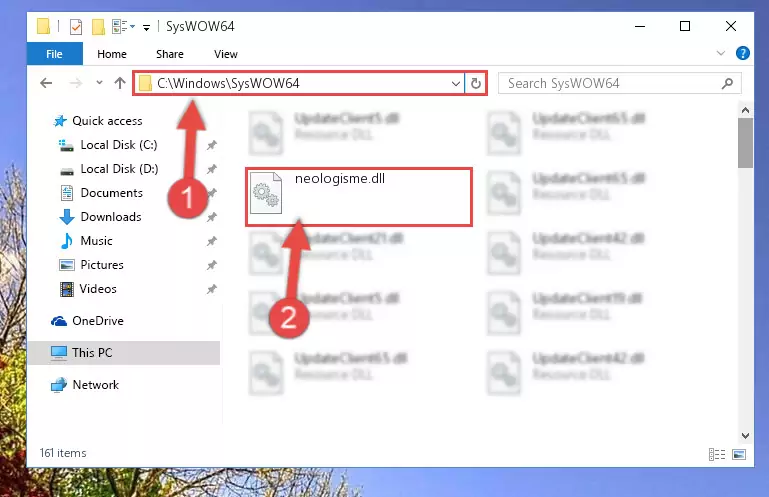Image resolution: width=769 pixels, height=497 pixels.
Task: Switch to details view layout
Action: tap(717, 454)
